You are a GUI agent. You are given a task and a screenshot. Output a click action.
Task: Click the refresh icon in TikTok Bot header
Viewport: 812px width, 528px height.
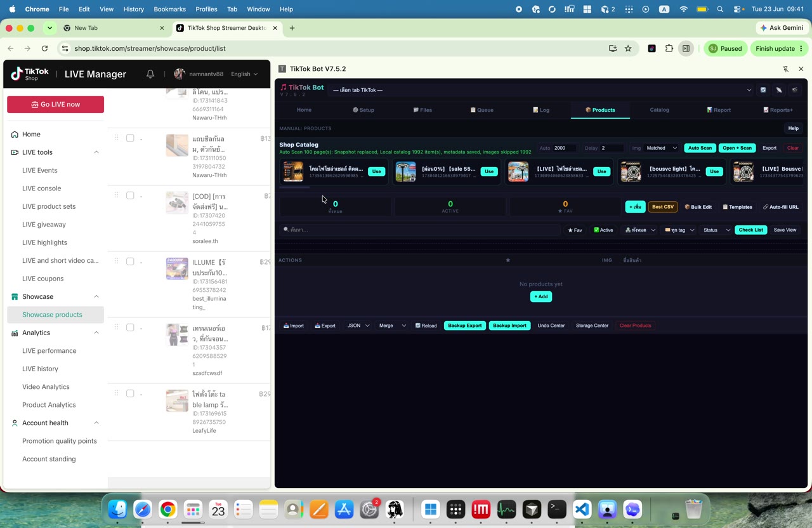point(763,90)
